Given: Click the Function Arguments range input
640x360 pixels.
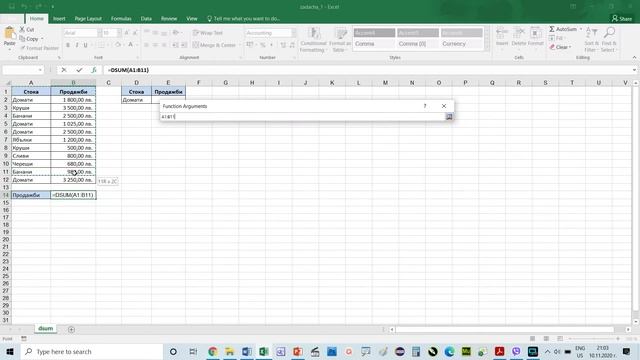Looking at the screenshot, I should [302, 117].
